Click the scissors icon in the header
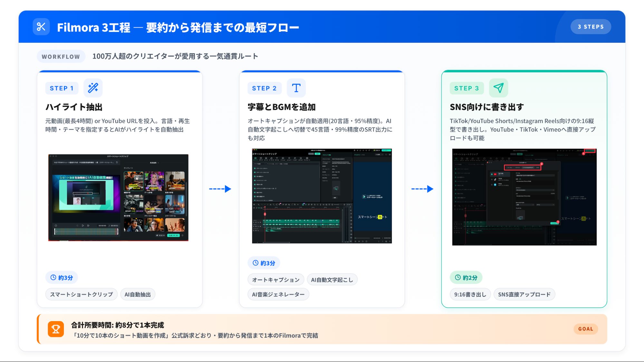This screenshot has height=362, width=644. (x=41, y=27)
